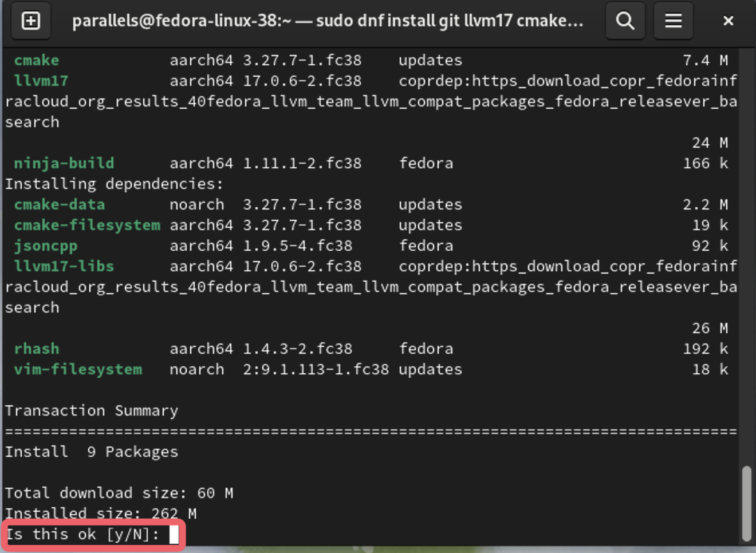
Task: Open the terminal search icon
Action: tap(625, 21)
